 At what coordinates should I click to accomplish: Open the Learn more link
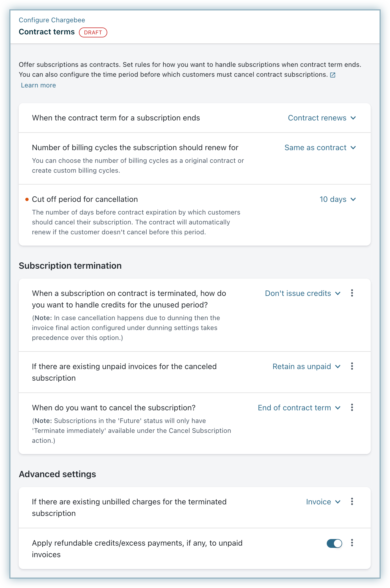39,85
